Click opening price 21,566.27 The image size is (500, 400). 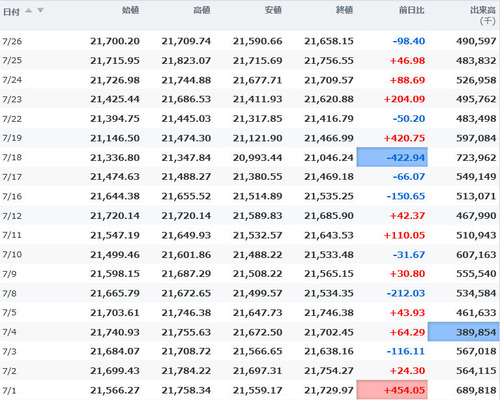tap(115, 390)
